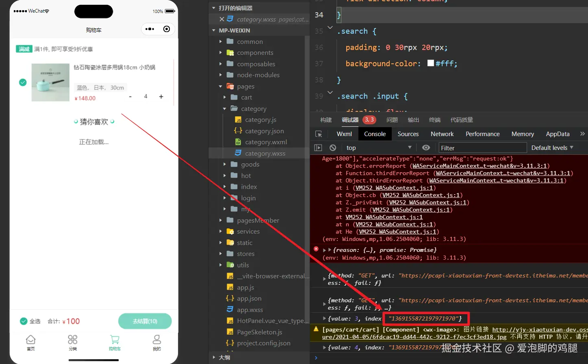Go to the 首页 home tab icon

(30, 340)
